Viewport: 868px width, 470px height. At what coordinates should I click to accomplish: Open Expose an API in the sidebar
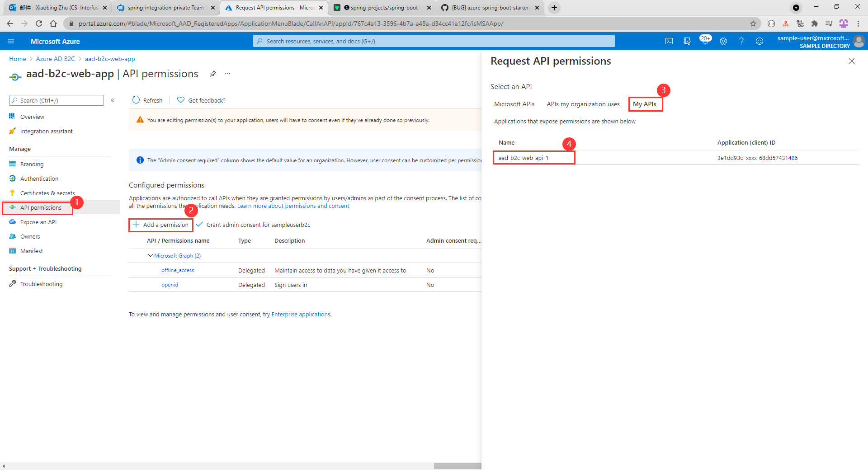coord(38,222)
